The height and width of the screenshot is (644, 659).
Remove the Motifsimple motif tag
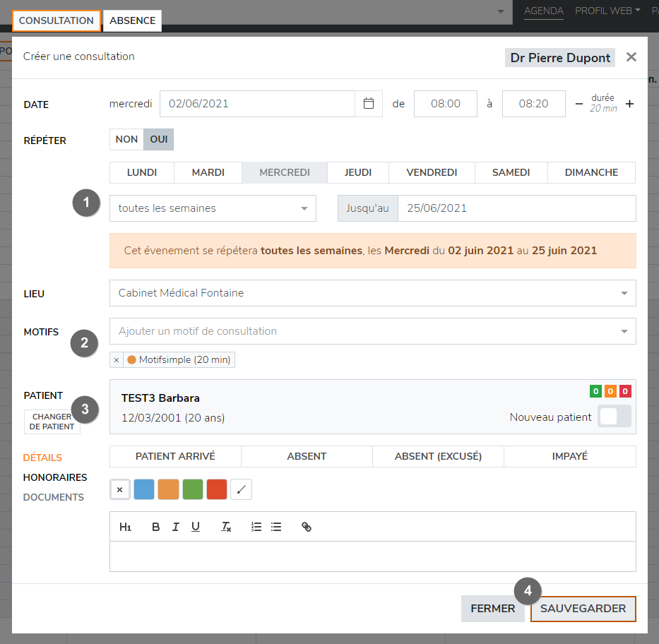(x=117, y=360)
